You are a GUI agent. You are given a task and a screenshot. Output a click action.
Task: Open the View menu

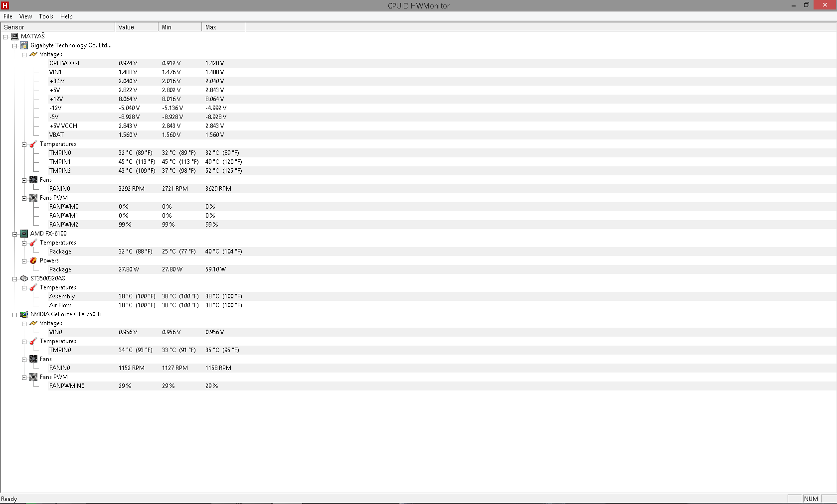25,16
